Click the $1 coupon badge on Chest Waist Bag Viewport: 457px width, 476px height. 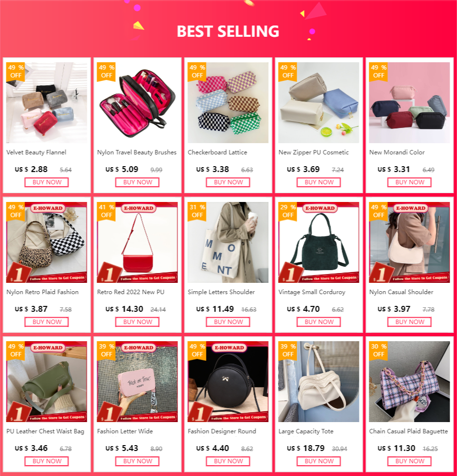pos(18,413)
